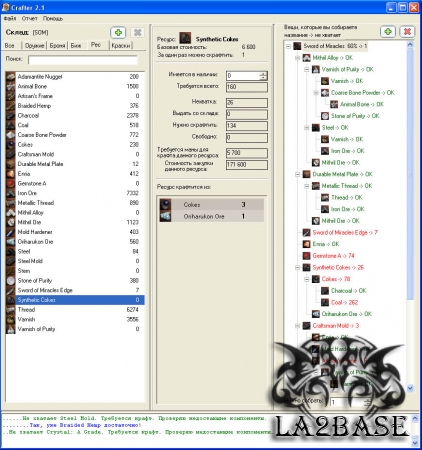Collapse the Synthetic Cokes tree node

click(298, 268)
